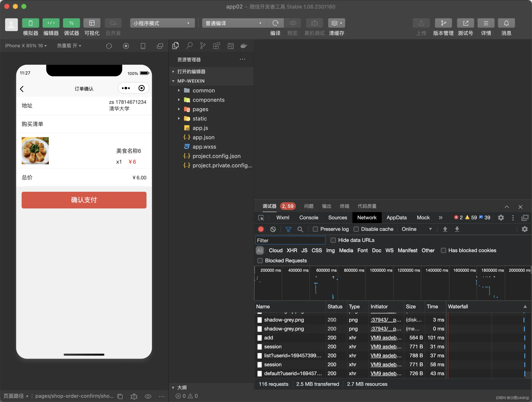Open the 版本管理 version control button

pyautogui.click(x=443, y=23)
